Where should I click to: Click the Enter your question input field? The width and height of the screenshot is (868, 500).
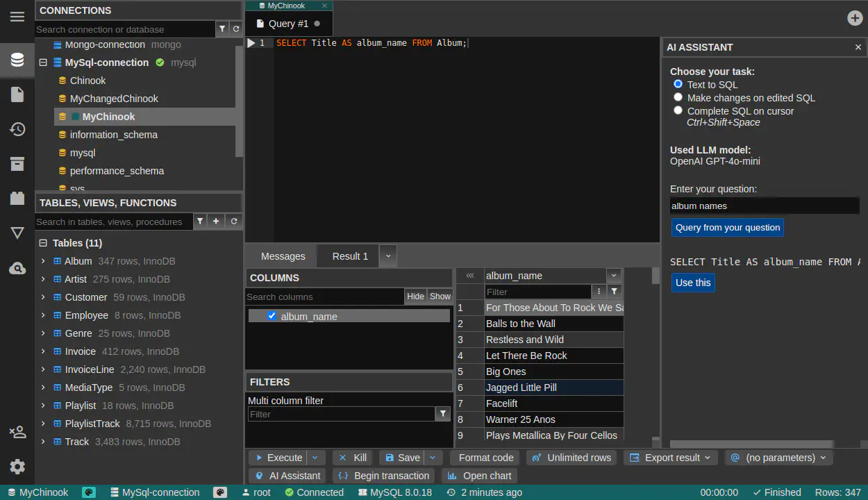coord(765,206)
